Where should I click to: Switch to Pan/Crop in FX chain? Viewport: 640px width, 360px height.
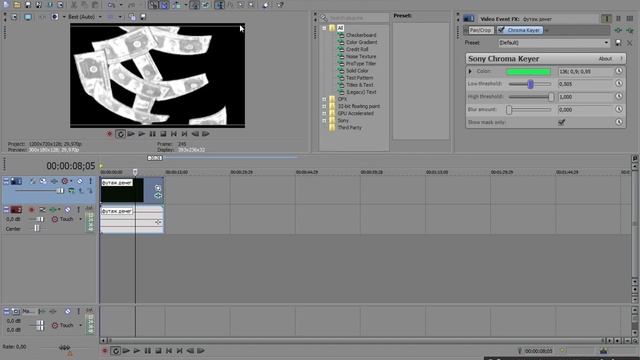480,30
